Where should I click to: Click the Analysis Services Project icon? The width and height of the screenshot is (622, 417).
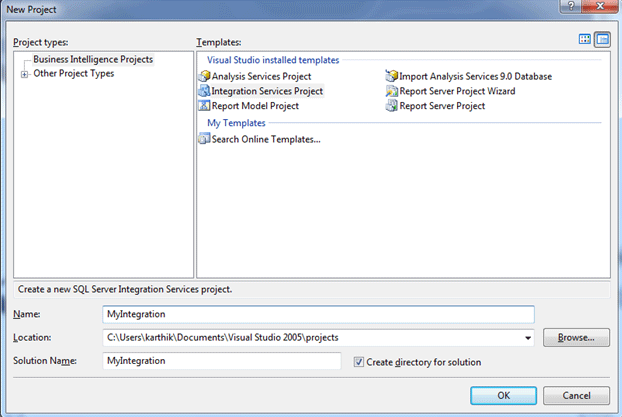pyautogui.click(x=204, y=76)
